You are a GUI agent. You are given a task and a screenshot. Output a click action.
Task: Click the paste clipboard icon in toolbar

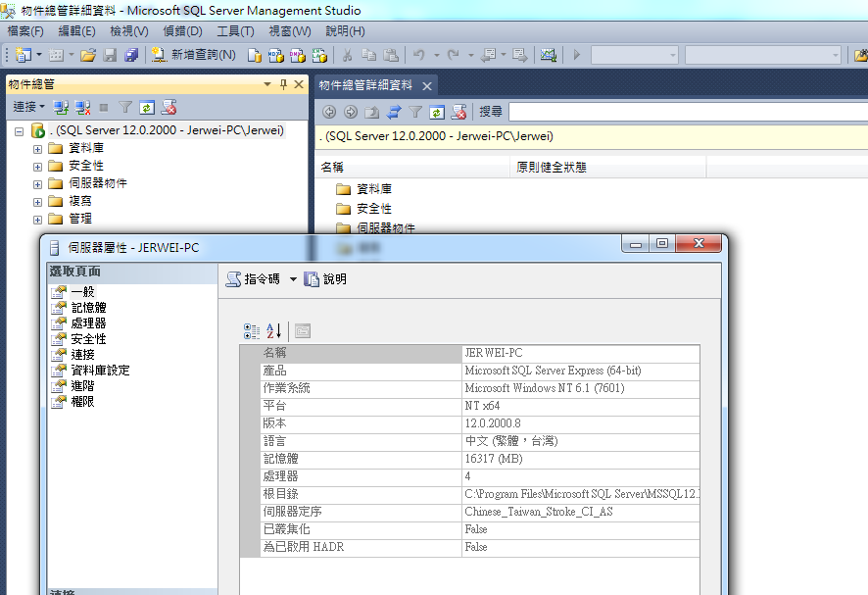click(391, 55)
